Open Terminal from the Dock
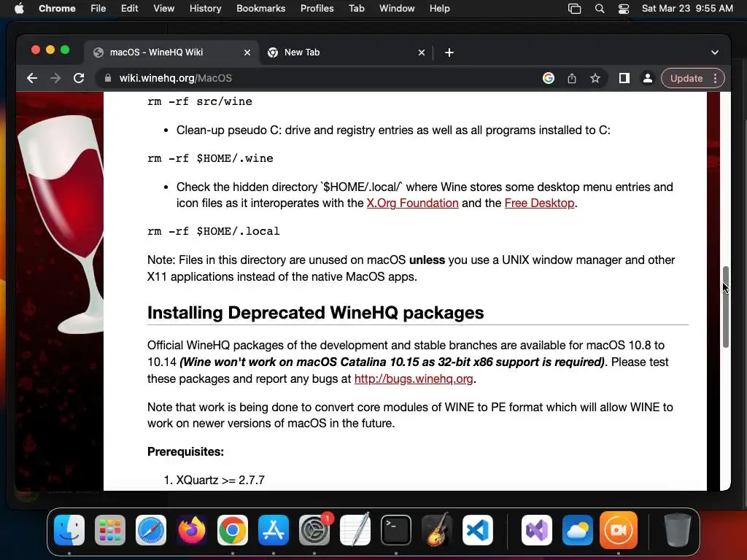 point(396,530)
